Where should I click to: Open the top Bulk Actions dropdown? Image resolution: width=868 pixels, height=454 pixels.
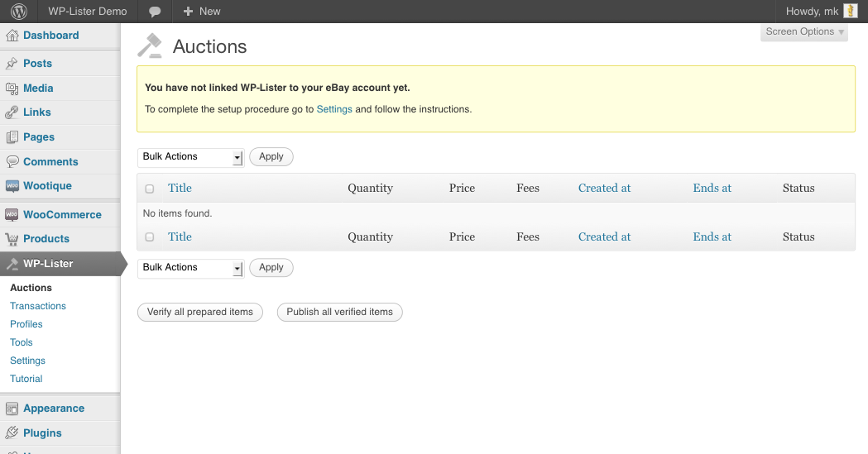point(190,157)
